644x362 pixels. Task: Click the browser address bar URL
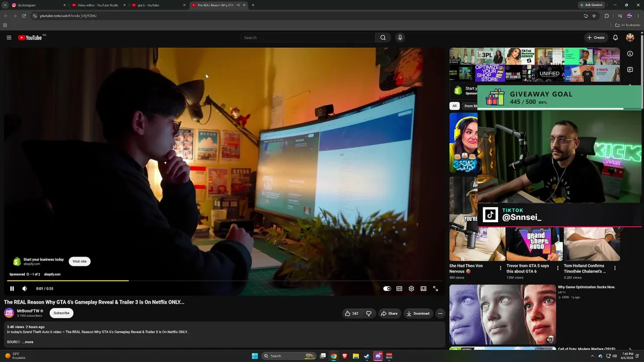(x=68, y=16)
